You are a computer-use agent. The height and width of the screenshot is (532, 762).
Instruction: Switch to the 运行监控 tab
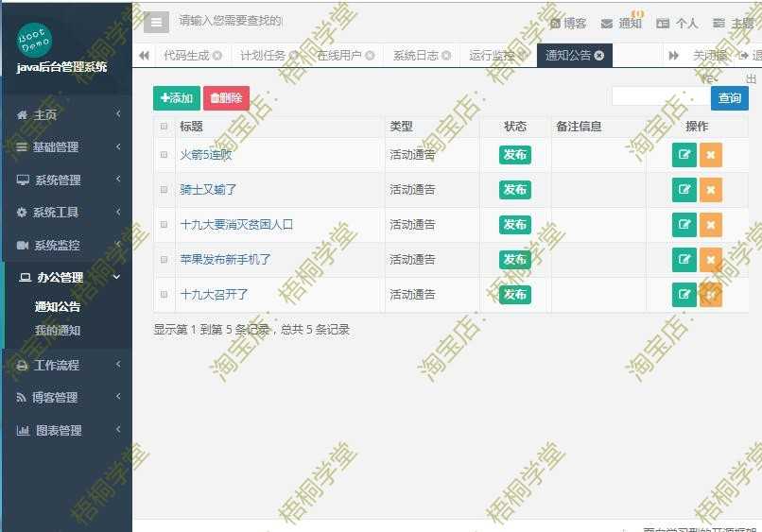pyautogui.click(x=492, y=56)
